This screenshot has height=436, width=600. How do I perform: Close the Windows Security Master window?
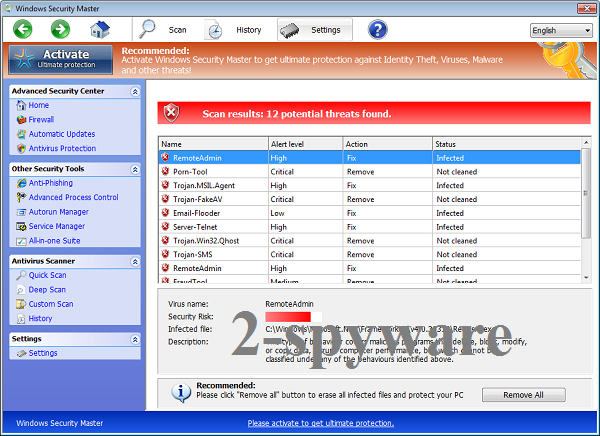click(x=587, y=8)
